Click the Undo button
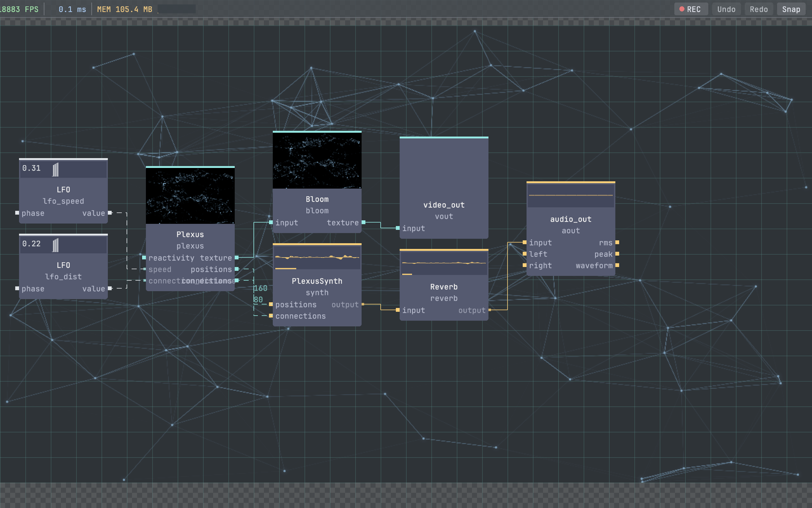 (726, 9)
